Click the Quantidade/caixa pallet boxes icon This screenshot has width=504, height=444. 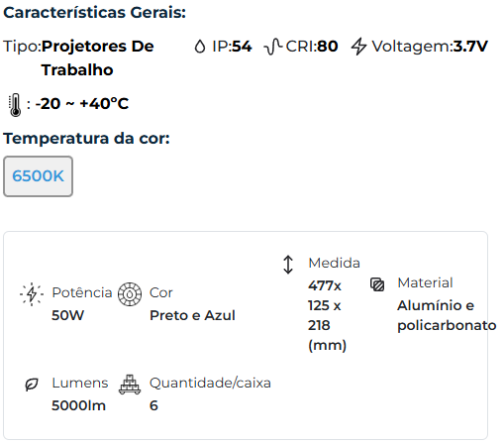pos(130,385)
